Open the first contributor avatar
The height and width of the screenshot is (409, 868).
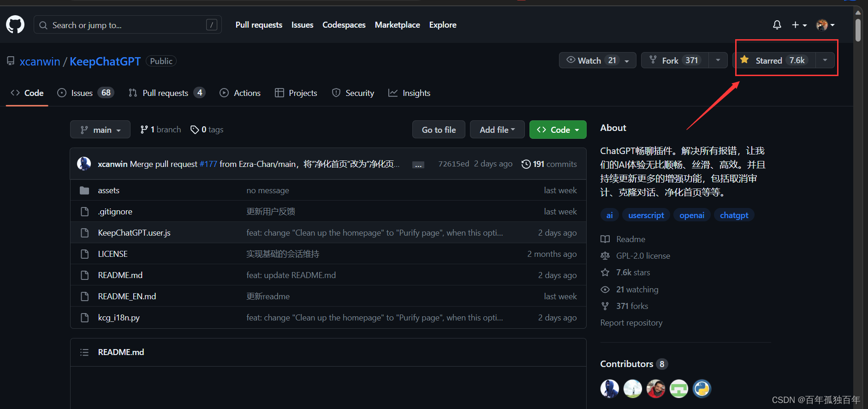[x=610, y=389]
